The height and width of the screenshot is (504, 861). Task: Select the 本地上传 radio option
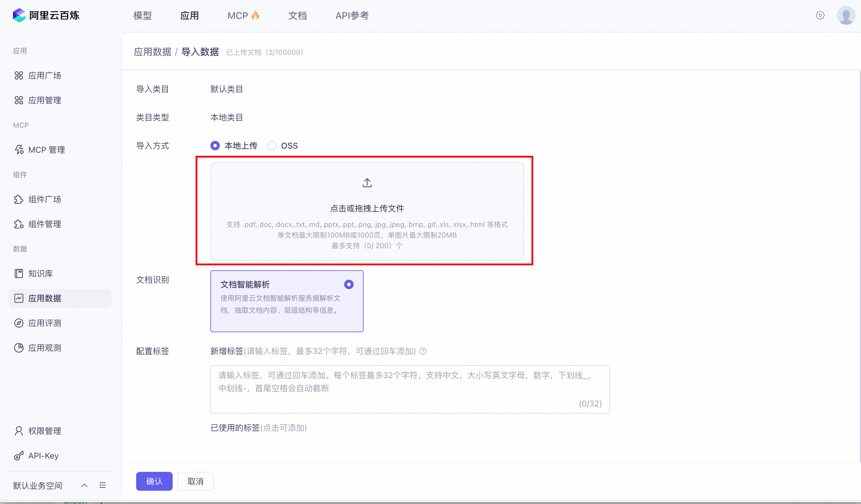coord(215,146)
